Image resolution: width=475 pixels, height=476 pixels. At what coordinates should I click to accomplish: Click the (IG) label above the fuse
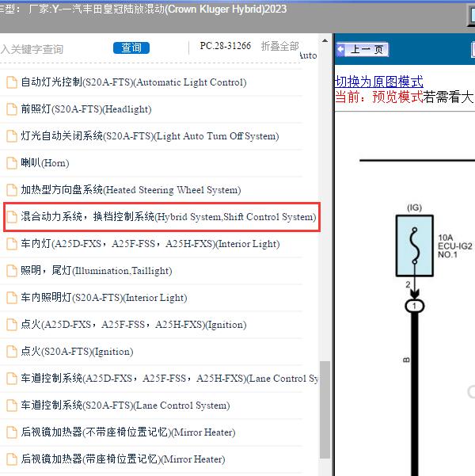point(415,208)
